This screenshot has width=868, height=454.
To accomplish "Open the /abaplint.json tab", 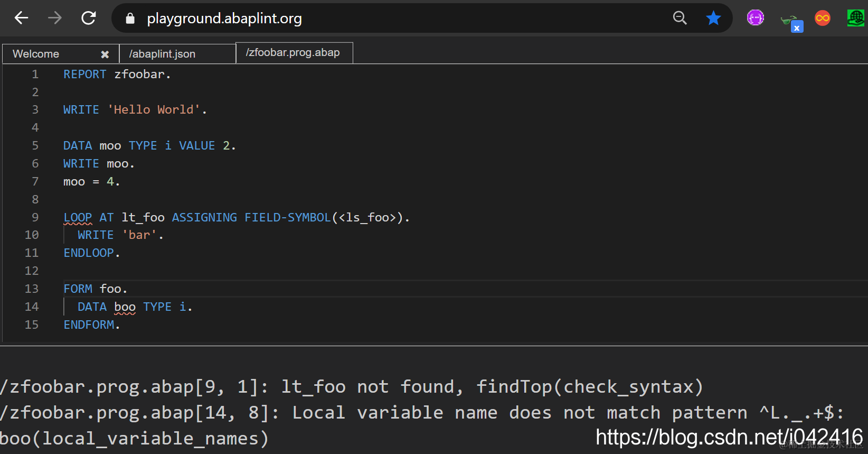I will [x=177, y=54].
